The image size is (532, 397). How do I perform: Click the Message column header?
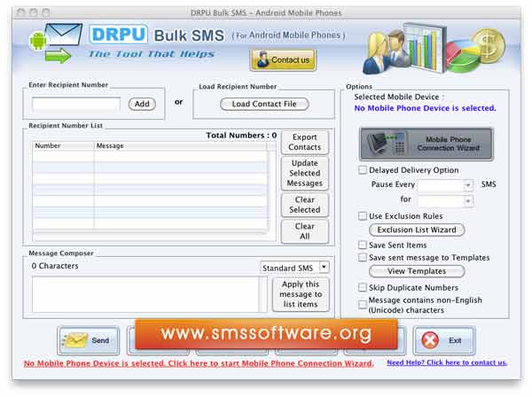pos(180,146)
